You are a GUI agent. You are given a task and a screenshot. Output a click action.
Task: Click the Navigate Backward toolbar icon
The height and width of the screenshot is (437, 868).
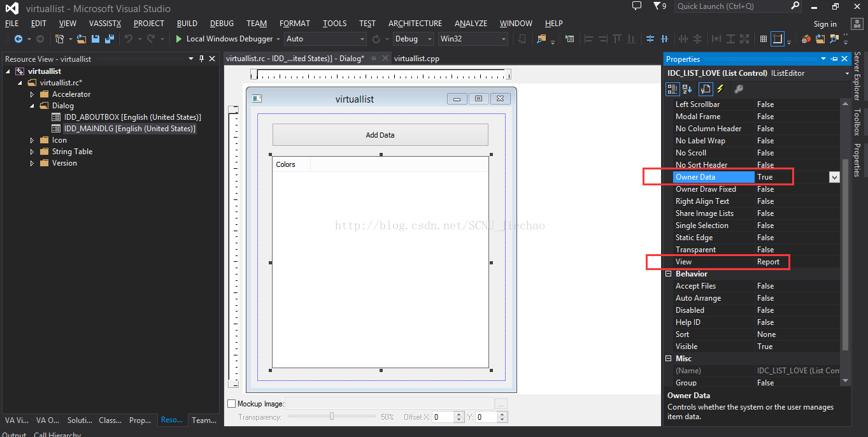(x=18, y=39)
